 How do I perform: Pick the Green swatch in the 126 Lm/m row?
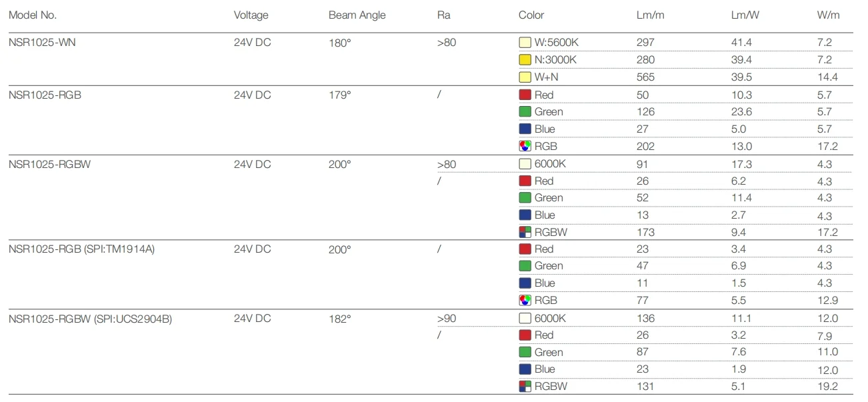pos(525,112)
